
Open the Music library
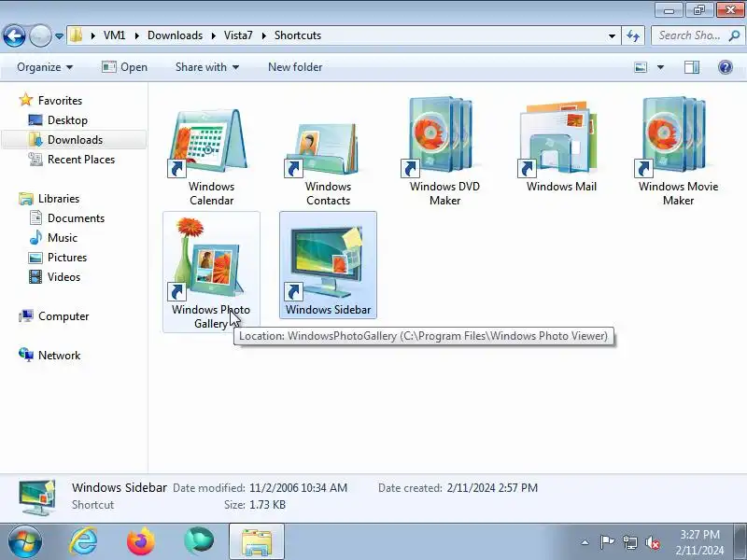pyautogui.click(x=62, y=238)
